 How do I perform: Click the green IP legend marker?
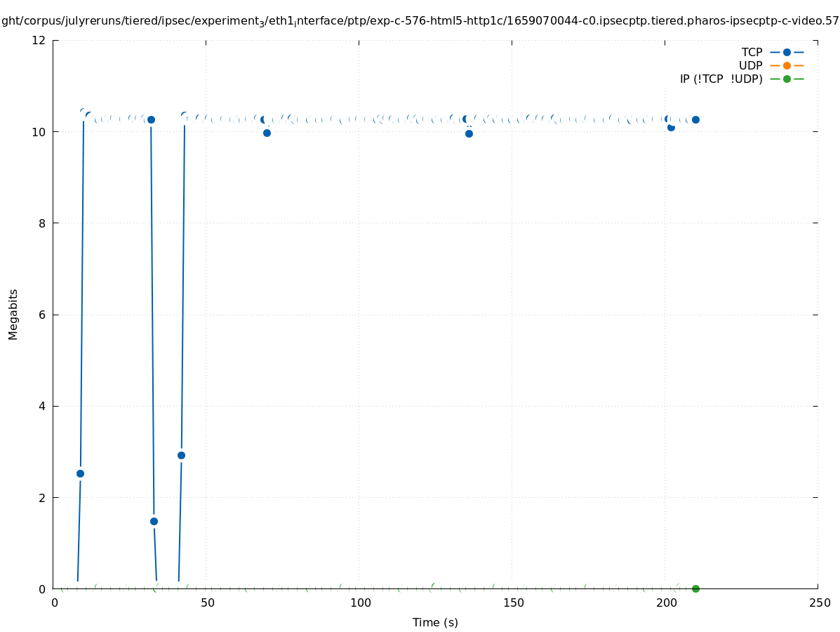coord(787,79)
